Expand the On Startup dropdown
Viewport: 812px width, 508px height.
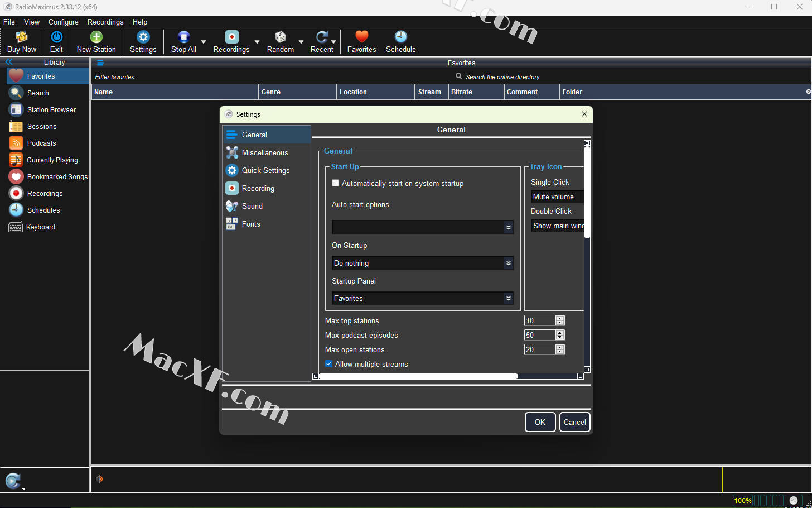508,263
